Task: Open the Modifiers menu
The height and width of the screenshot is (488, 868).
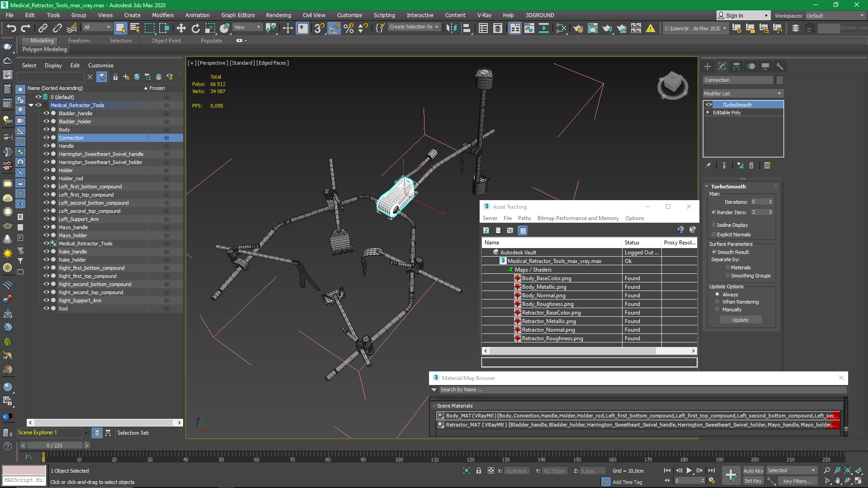Action: coord(163,15)
